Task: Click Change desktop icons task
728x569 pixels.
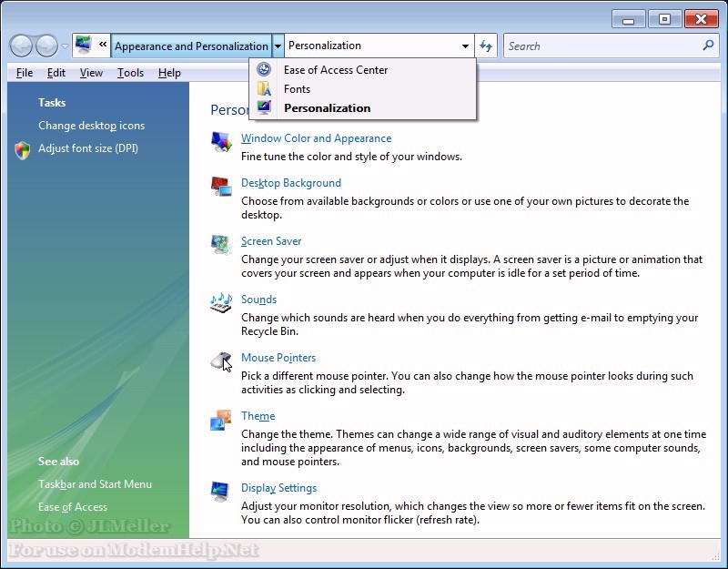Action: pos(92,126)
